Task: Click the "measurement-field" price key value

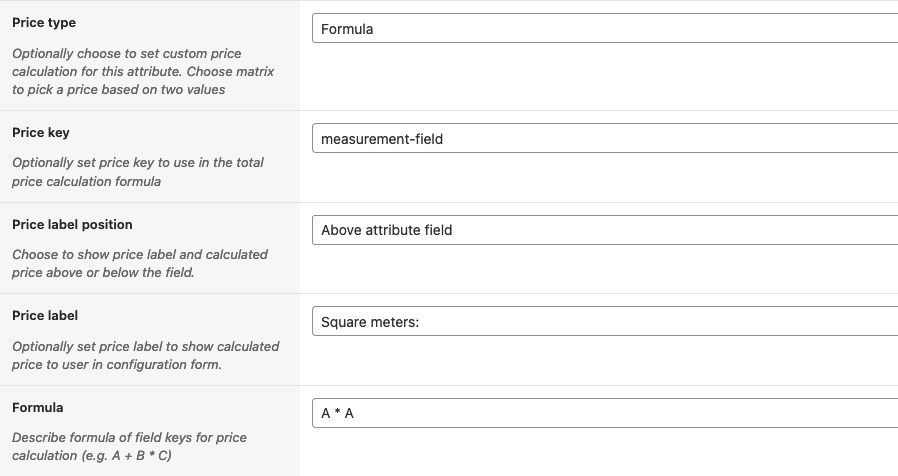Action: pyautogui.click(x=382, y=139)
